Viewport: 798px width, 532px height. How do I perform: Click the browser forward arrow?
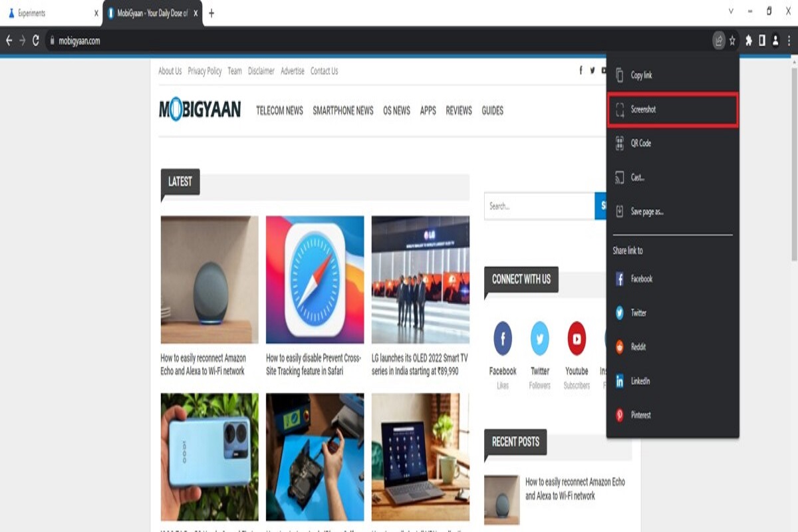point(22,41)
